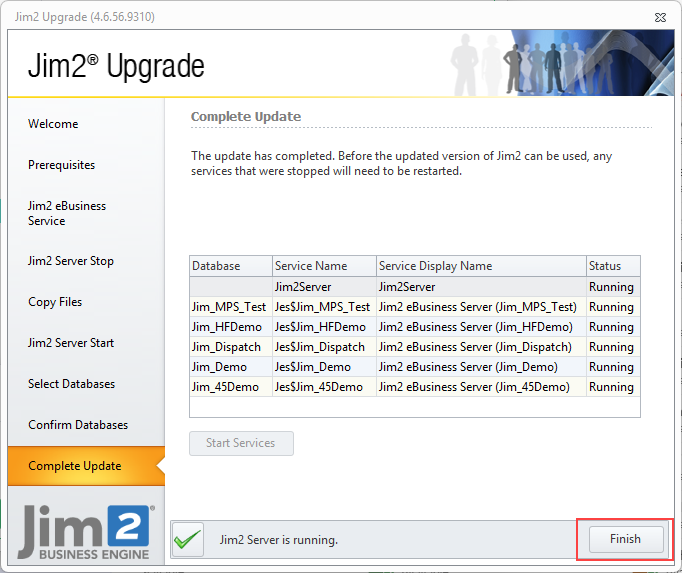The height and width of the screenshot is (573, 682).
Task: Click the Jes$Jim_MPS_Test service name cell
Action: (324, 307)
